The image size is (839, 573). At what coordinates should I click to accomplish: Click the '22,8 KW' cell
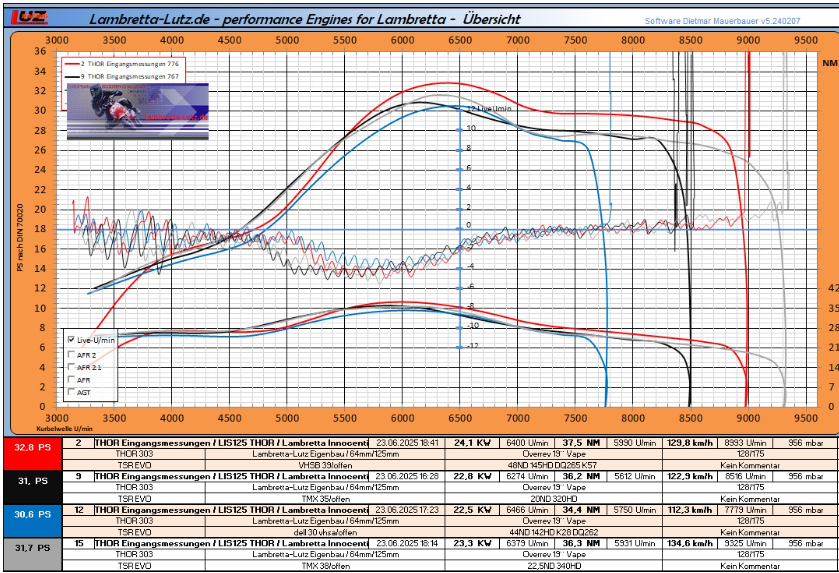(x=472, y=476)
